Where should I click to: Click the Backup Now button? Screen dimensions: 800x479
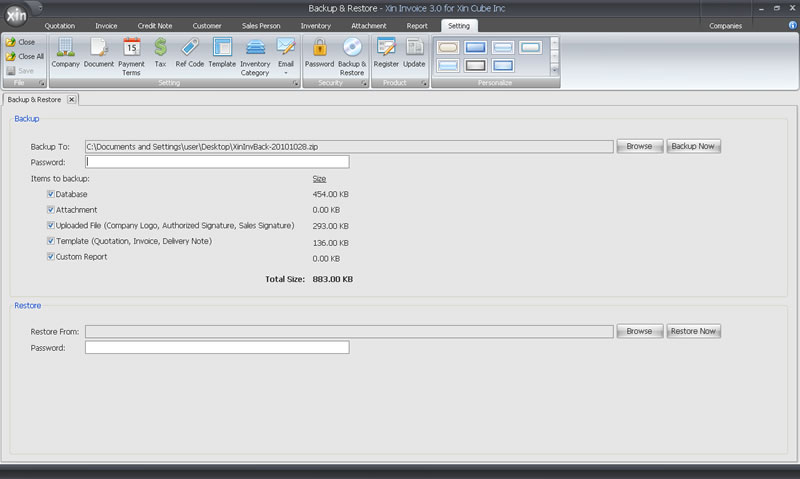693,146
